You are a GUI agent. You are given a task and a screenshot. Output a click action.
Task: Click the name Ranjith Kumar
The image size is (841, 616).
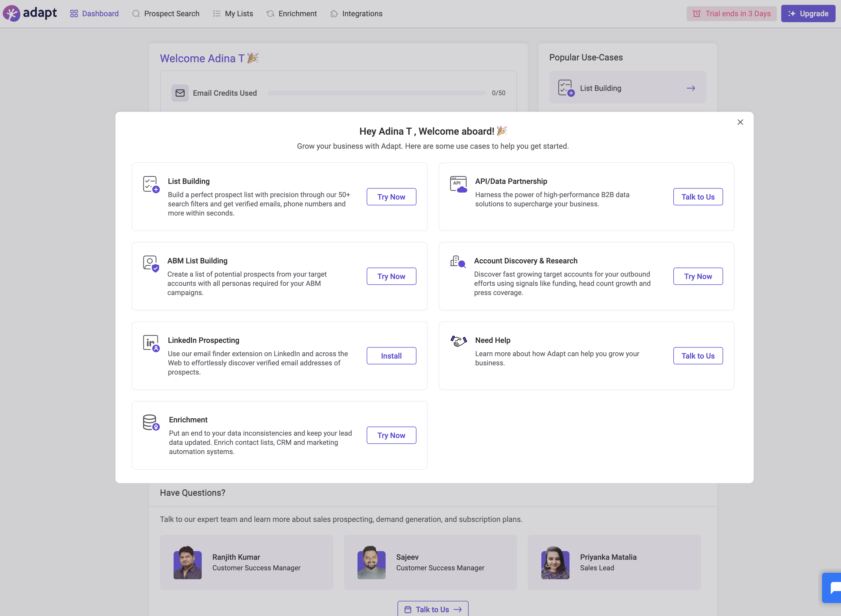(x=236, y=557)
